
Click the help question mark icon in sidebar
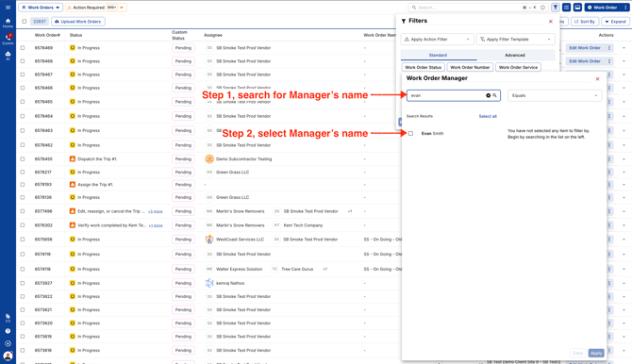tap(8, 331)
